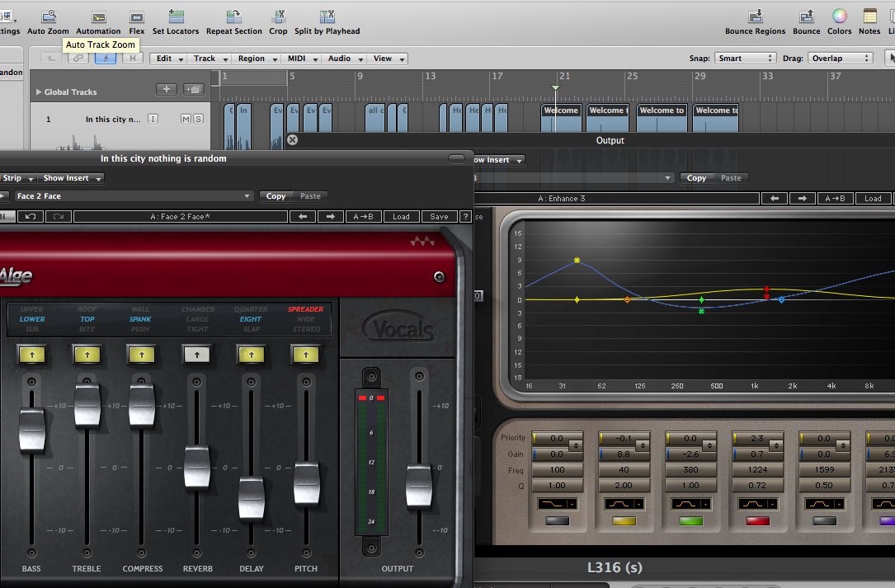Enable Flex view from toolbar

[136, 17]
